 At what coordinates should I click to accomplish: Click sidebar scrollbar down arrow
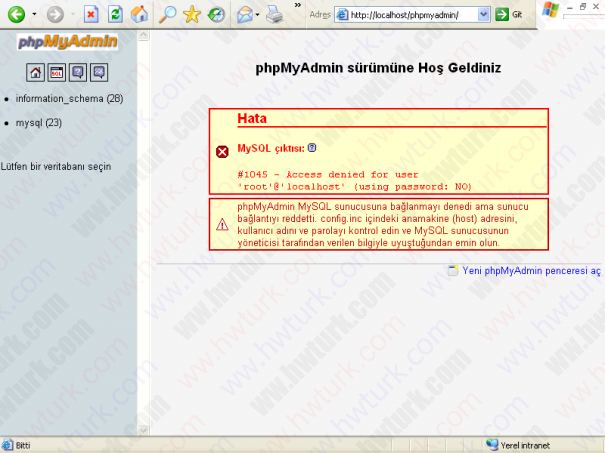pyautogui.click(x=143, y=429)
